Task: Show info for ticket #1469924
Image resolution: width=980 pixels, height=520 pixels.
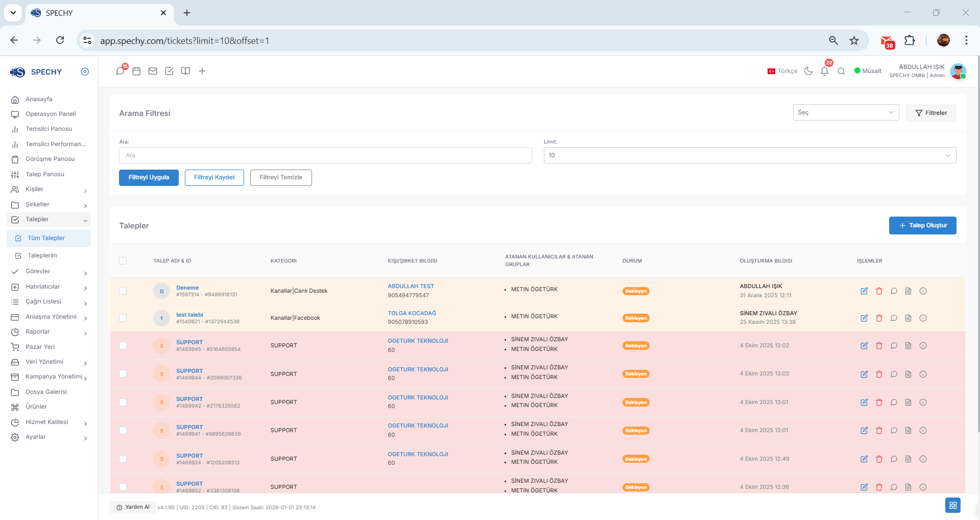Action: (923, 459)
